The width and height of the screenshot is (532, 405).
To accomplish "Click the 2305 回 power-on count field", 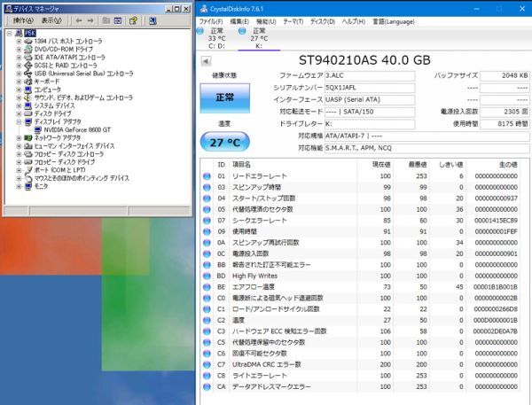I will [505, 112].
